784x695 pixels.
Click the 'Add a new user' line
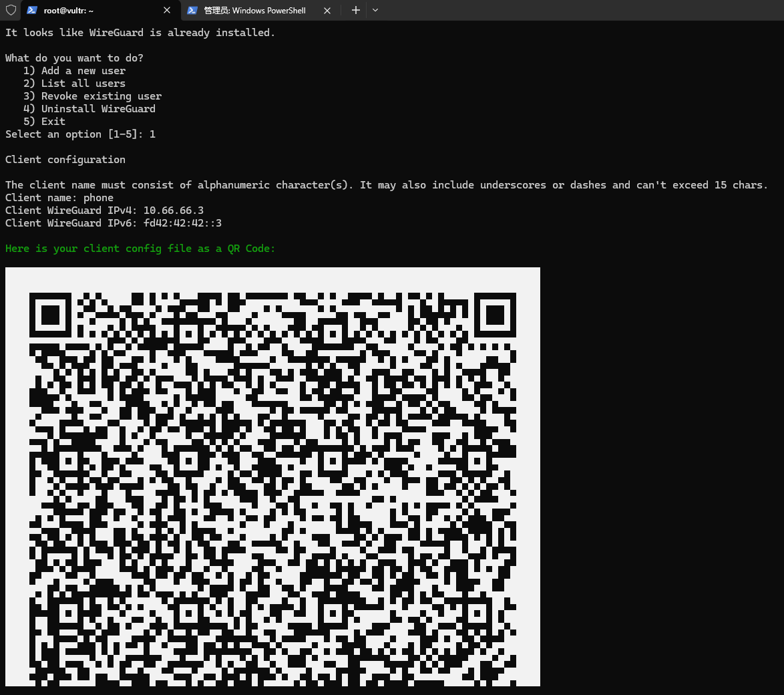click(75, 71)
